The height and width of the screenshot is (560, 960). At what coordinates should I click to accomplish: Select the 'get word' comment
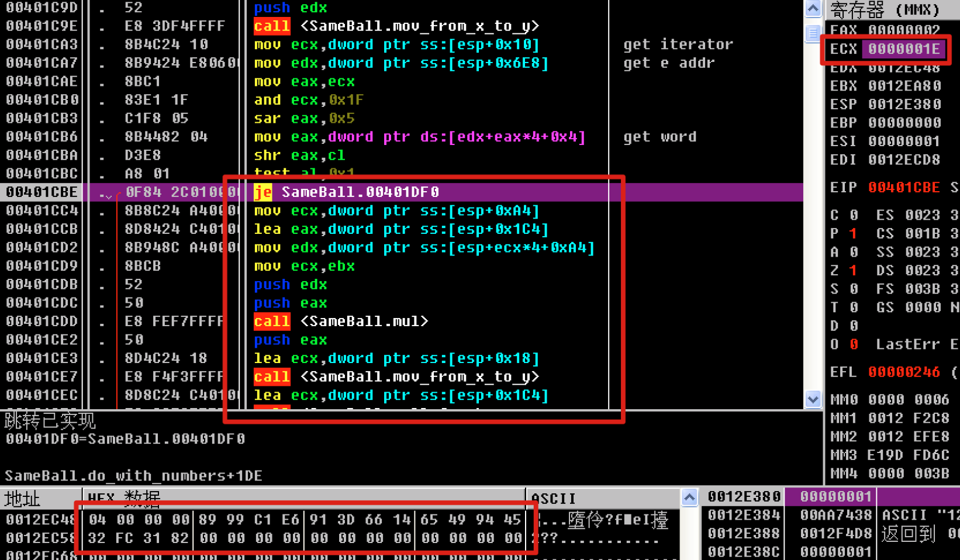pyautogui.click(x=659, y=137)
